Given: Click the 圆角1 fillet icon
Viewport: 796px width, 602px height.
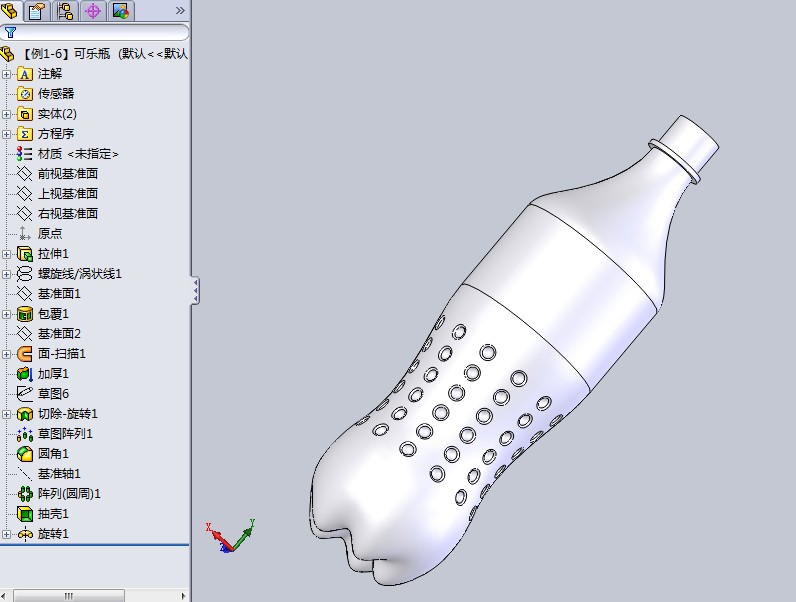Looking at the screenshot, I should (x=24, y=454).
